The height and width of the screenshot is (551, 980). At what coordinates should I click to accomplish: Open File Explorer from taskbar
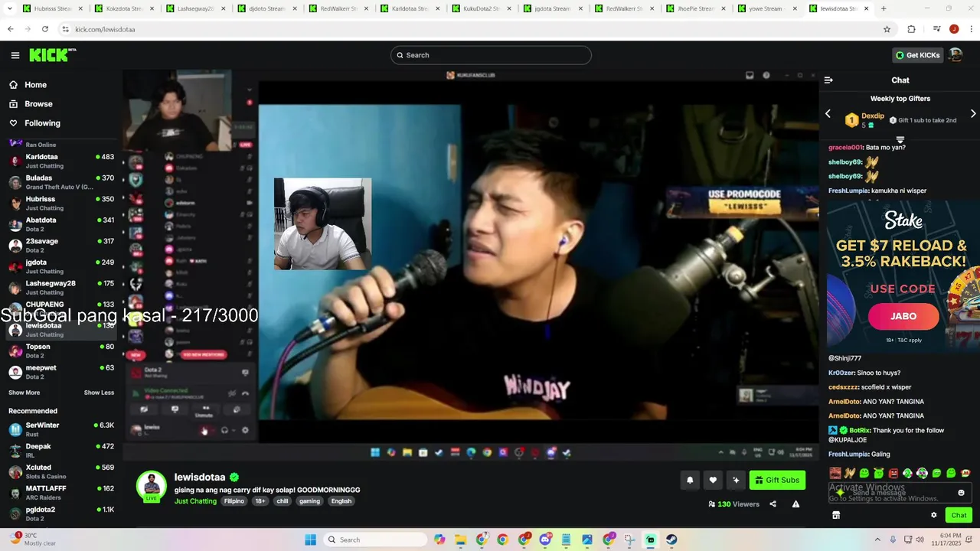461,540
